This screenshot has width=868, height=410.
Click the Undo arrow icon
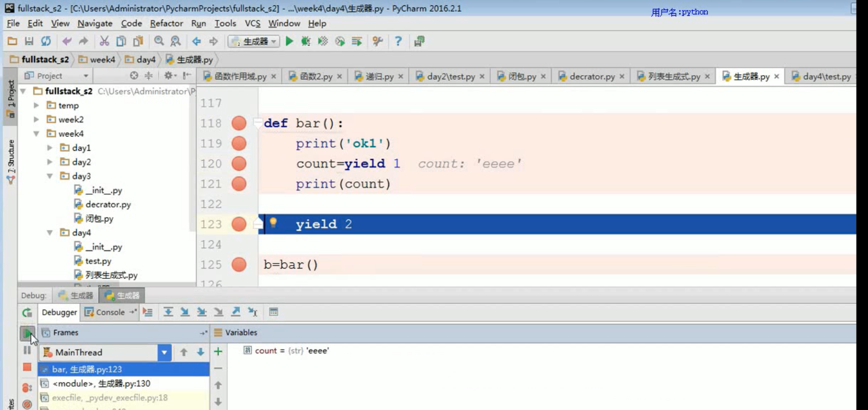(67, 41)
